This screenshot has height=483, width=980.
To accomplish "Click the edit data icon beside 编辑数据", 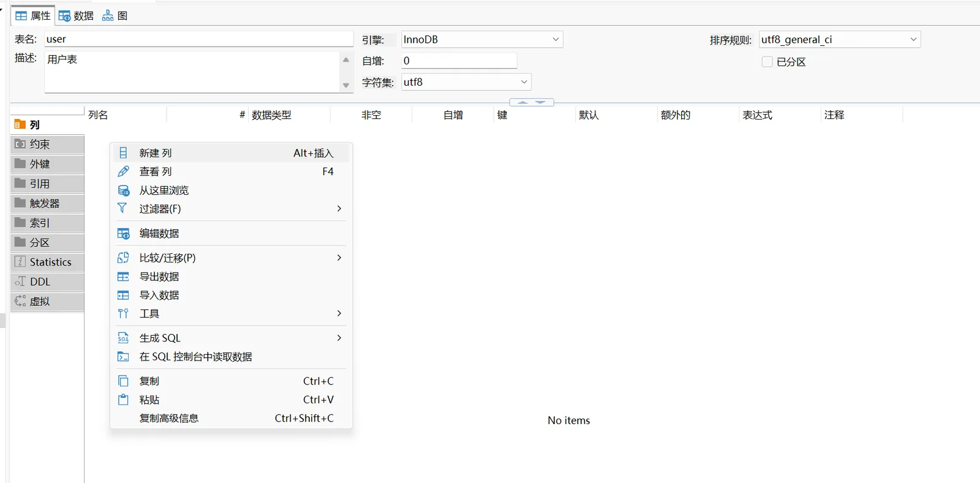I will point(123,234).
